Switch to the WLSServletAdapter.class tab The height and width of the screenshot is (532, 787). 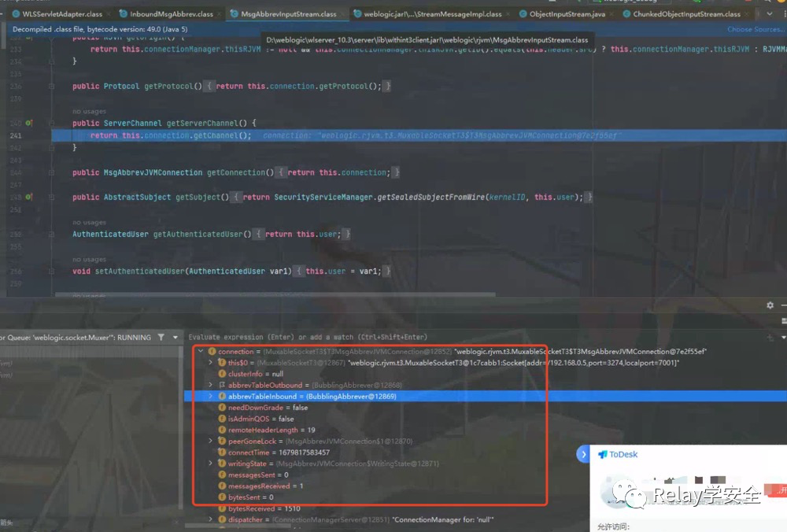pyautogui.click(x=57, y=14)
